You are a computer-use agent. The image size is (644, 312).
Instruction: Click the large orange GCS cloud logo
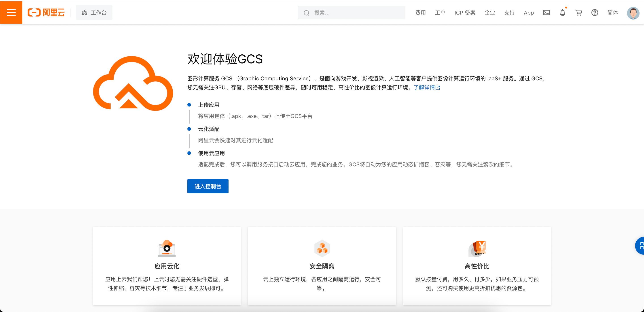(x=133, y=83)
